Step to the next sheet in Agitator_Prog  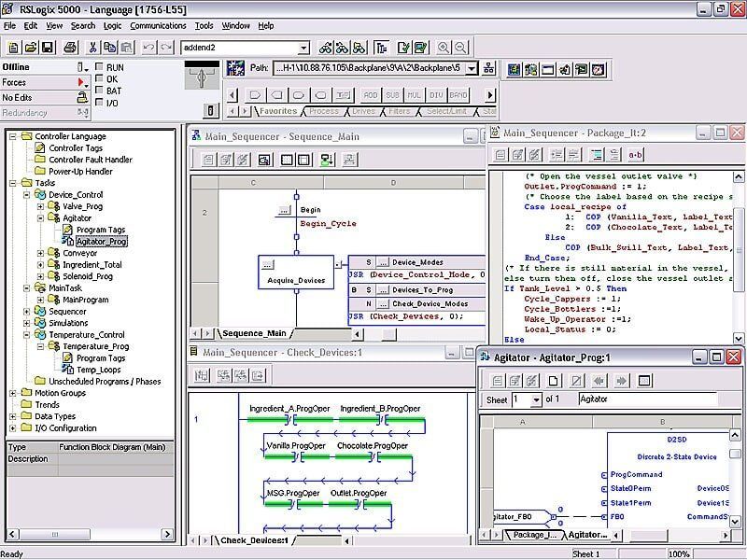tap(622, 380)
